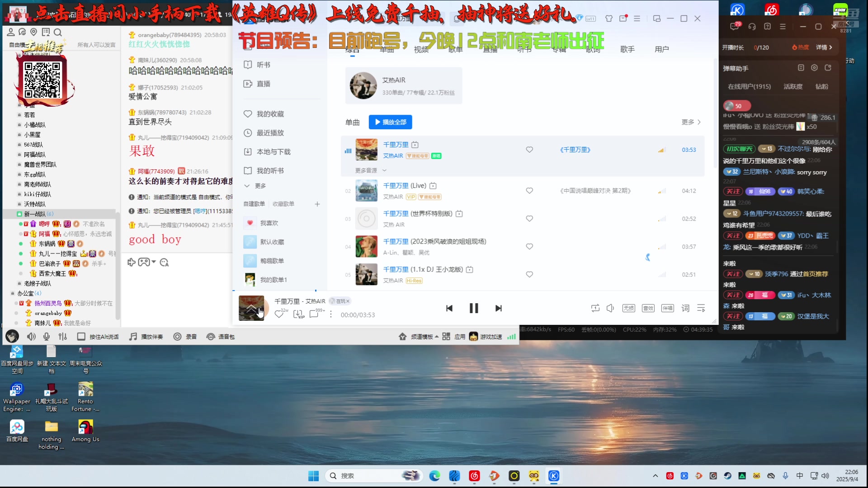Expand 更多音源 under the first song
Viewport: 868px width, 488px height.
pyautogui.click(x=371, y=170)
